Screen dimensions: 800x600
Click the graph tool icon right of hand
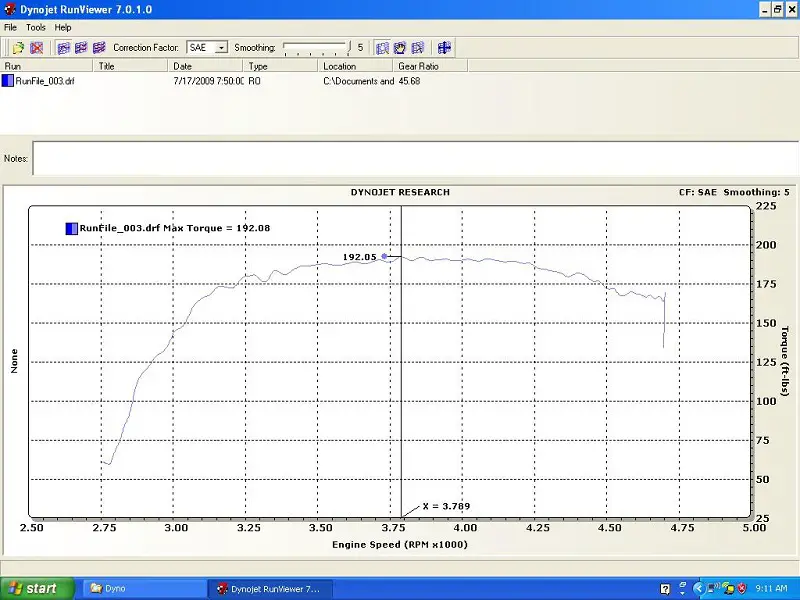click(x=417, y=48)
